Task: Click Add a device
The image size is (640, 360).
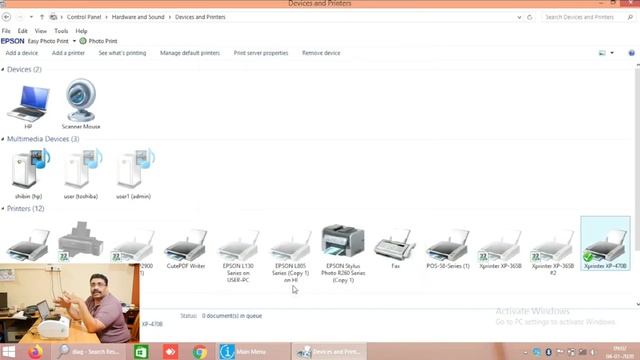Action: (x=22, y=53)
